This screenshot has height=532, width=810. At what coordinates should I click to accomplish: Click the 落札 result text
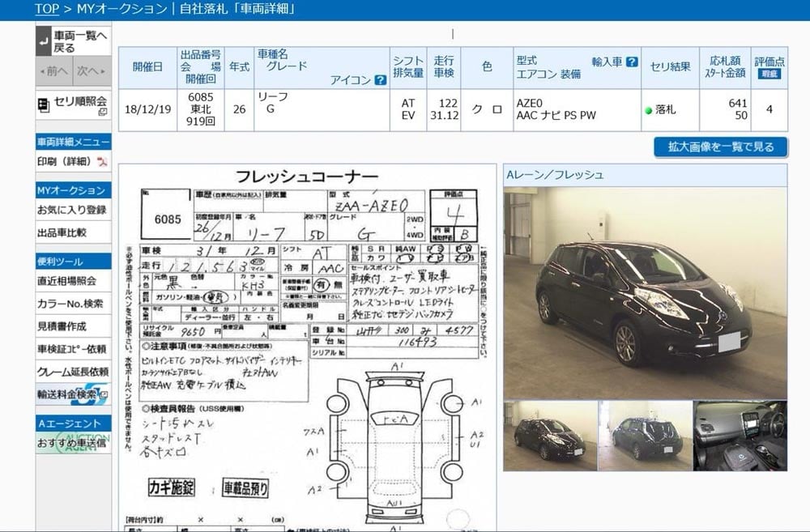[665, 110]
